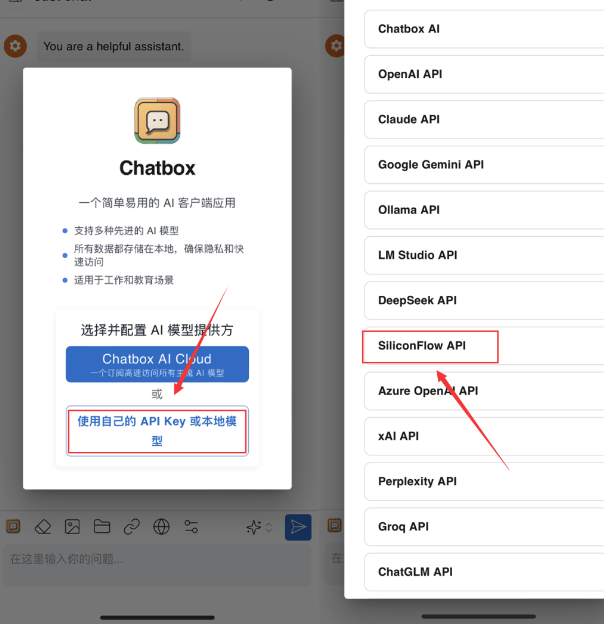
Task: Open the model selector sparkle dropdown
Action: tap(259, 527)
